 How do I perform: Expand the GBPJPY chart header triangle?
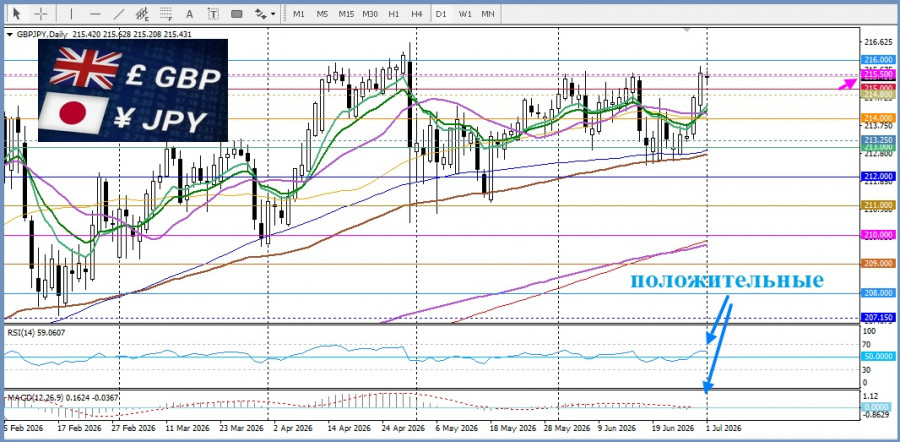coord(9,34)
